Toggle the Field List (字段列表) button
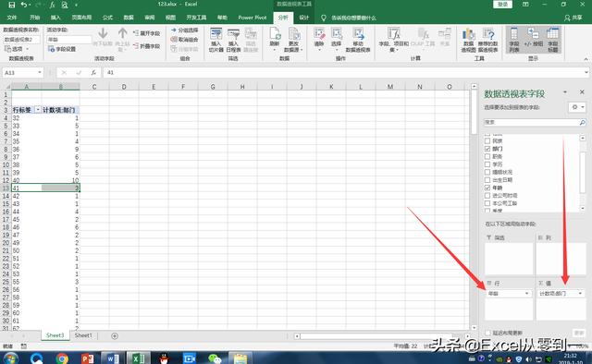The width and height of the screenshot is (592, 364). pyautogui.click(x=514, y=40)
